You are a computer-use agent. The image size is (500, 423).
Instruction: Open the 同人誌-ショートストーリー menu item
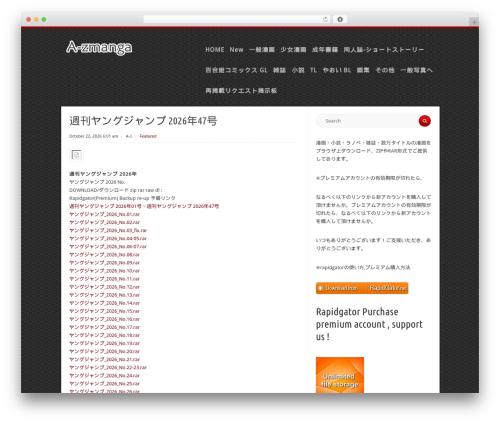384,50
